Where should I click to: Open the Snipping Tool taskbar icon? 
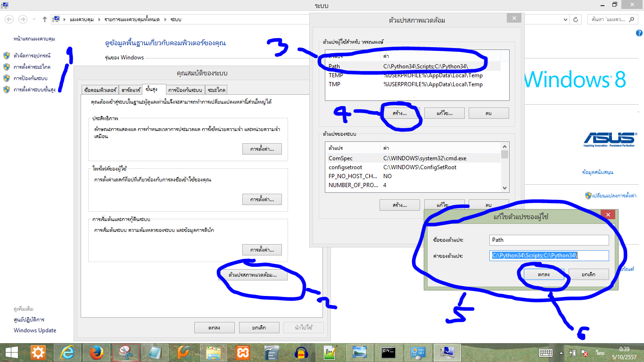point(125,352)
